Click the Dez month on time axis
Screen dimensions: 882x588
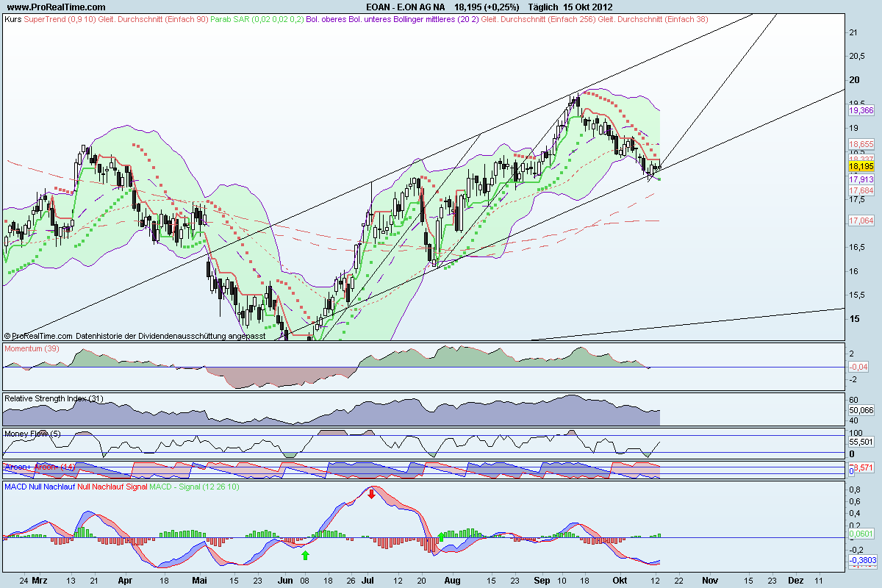tap(795, 580)
